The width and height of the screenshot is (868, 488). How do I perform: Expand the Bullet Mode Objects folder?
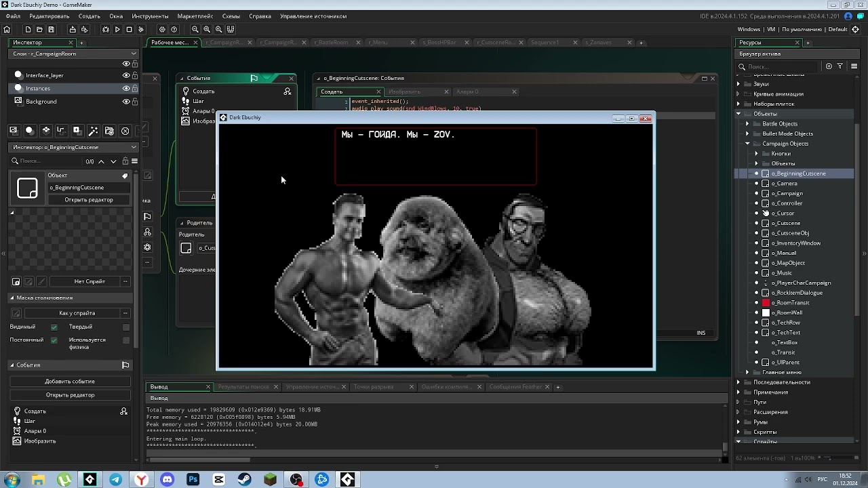pyautogui.click(x=747, y=134)
